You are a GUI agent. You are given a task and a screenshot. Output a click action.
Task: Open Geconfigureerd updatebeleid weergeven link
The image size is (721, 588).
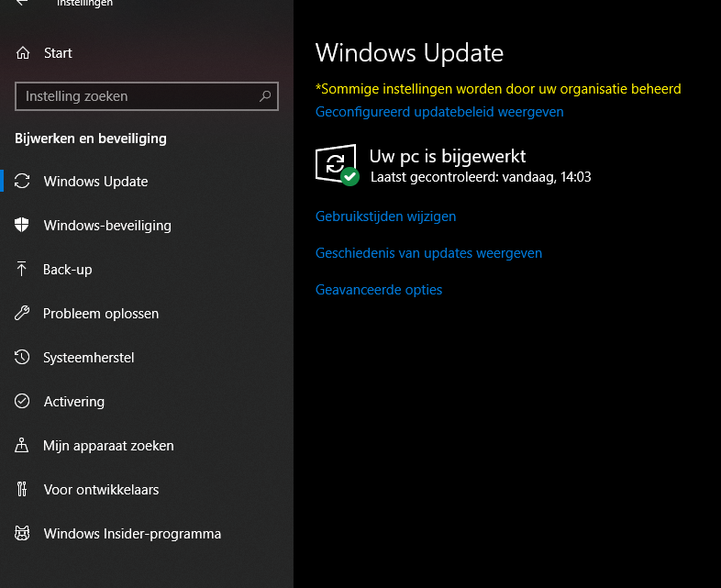439,112
